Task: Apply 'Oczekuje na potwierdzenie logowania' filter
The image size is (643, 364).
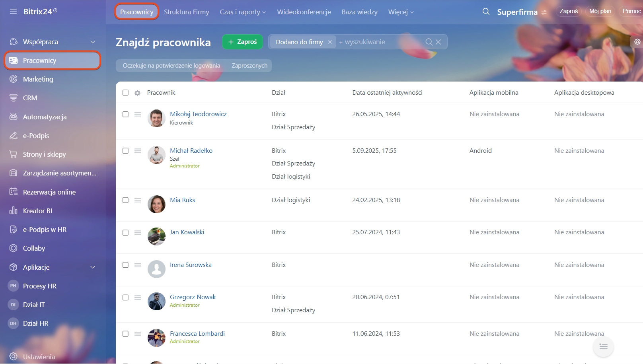Action: coord(171,66)
